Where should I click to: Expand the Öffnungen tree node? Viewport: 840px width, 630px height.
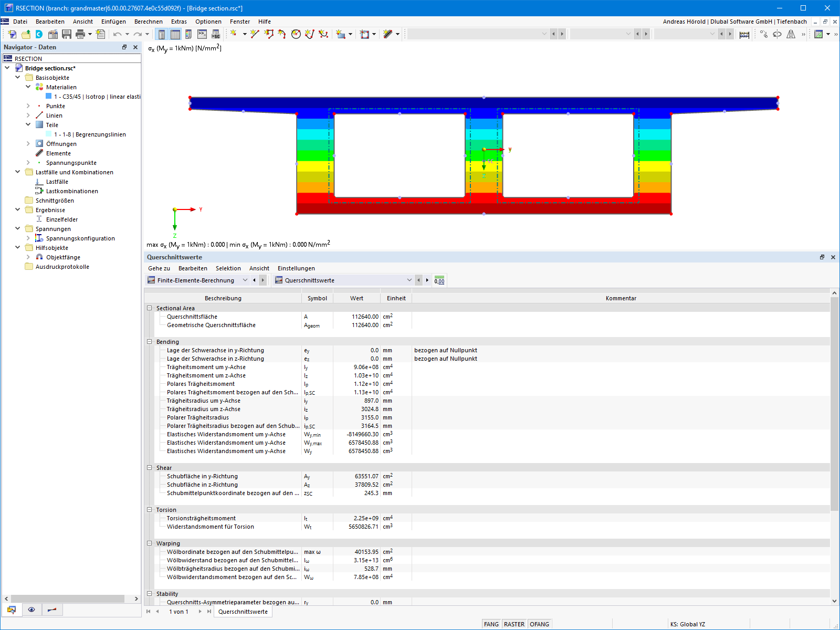point(28,144)
